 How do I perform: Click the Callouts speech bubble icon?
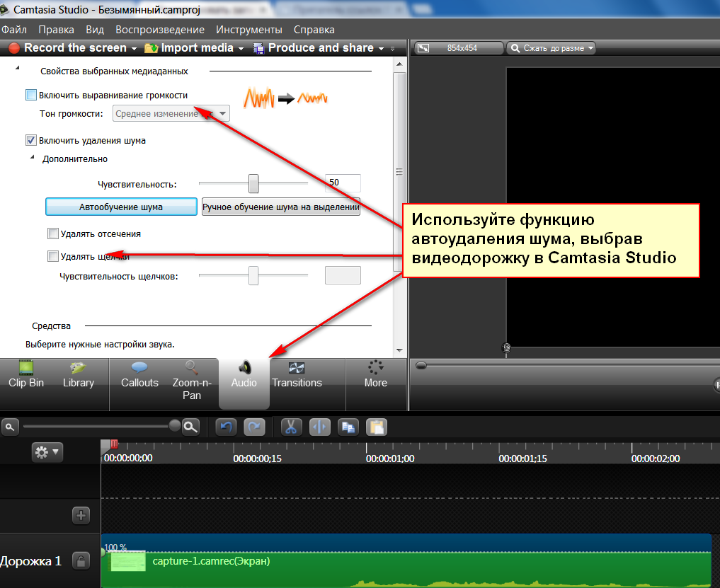(x=139, y=368)
